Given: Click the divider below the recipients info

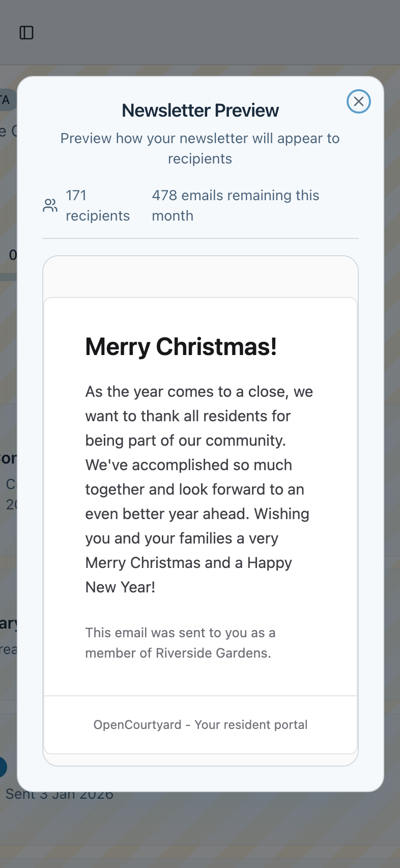Looking at the screenshot, I should (200, 238).
